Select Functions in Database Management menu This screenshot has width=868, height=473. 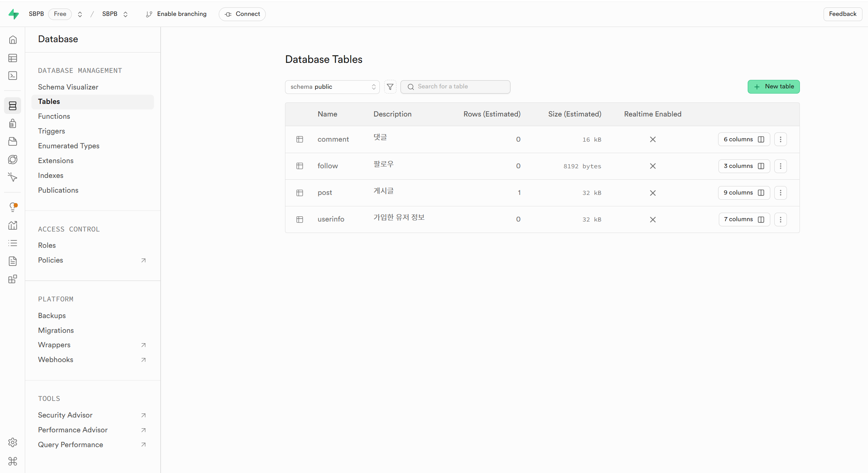(54, 116)
